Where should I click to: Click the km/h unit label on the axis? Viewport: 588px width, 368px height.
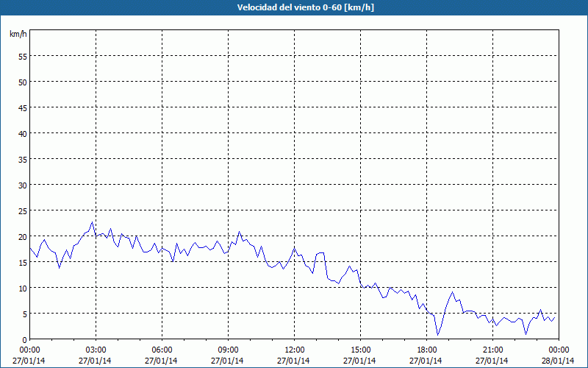click(17, 35)
